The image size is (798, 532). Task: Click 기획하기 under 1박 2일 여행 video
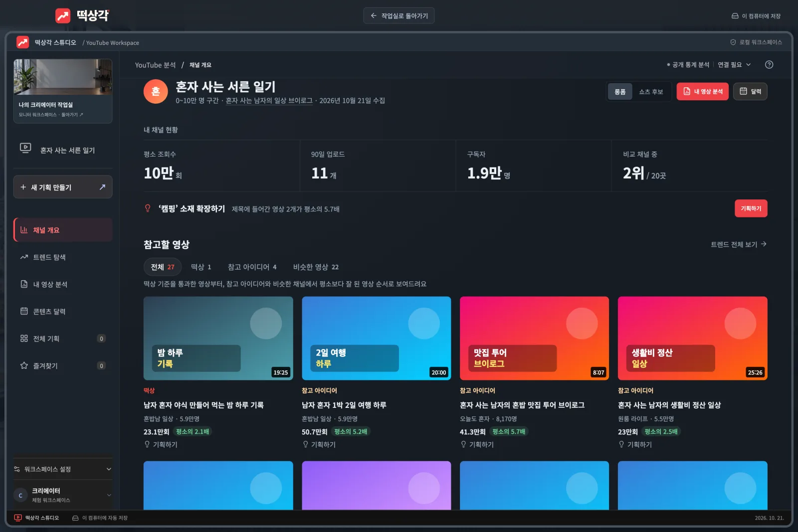pos(319,444)
